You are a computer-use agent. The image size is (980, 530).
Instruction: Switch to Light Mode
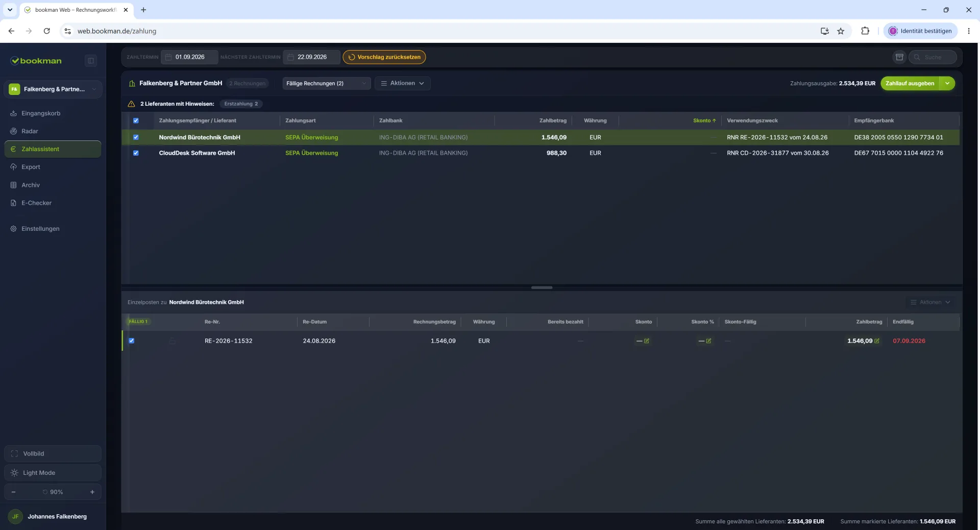pos(53,473)
